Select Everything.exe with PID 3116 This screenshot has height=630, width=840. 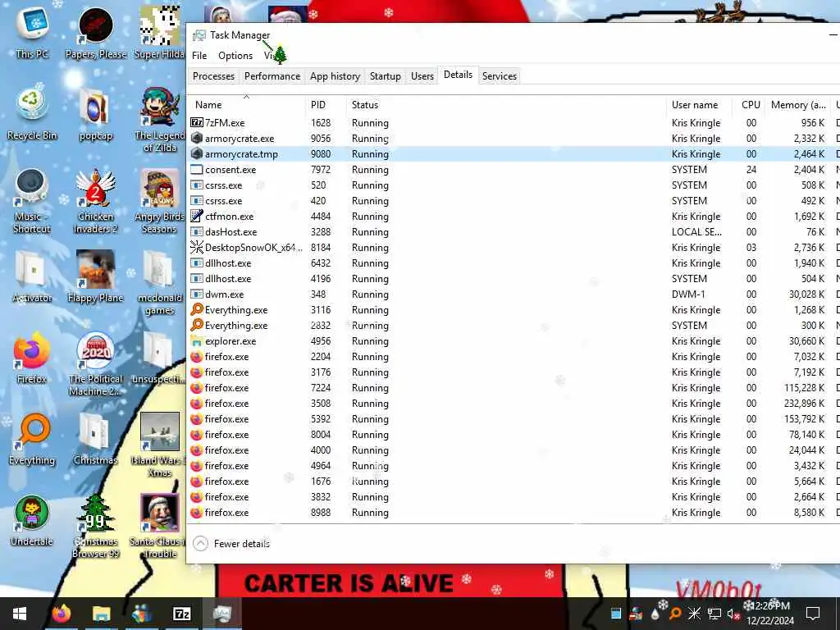[x=512, y=309]
